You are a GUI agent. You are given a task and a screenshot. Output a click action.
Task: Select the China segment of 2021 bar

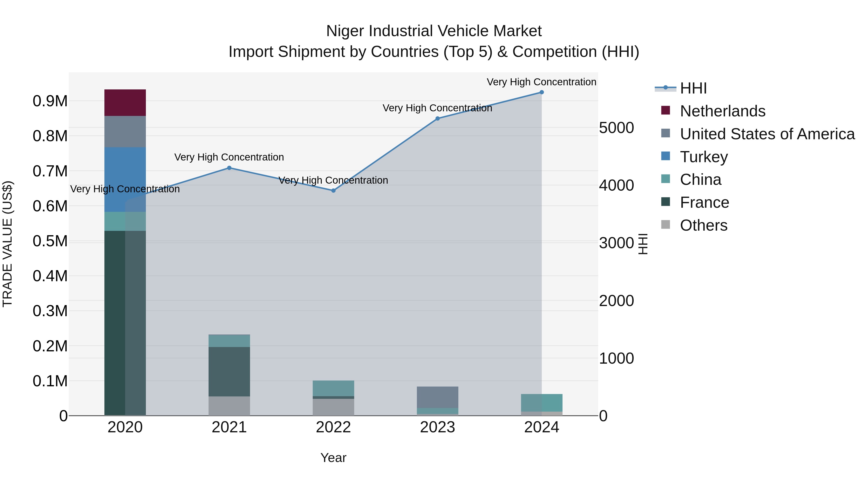pyautogui.click(x=229, y=341)
